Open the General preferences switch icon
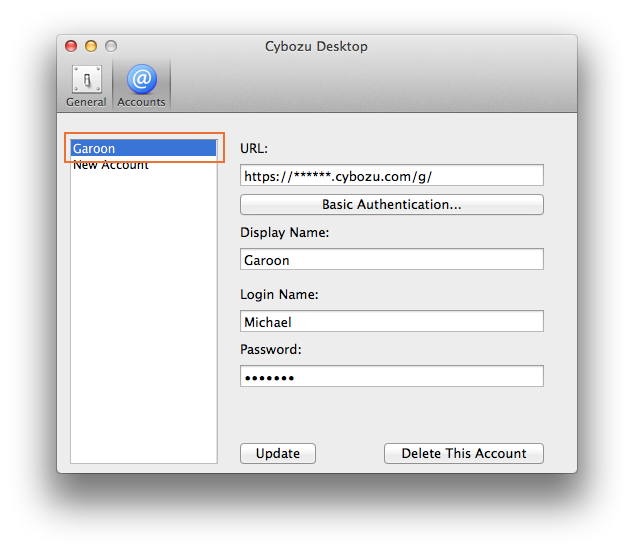The width and height of the screenshot is (634, 552). click(x=87, y=79)
